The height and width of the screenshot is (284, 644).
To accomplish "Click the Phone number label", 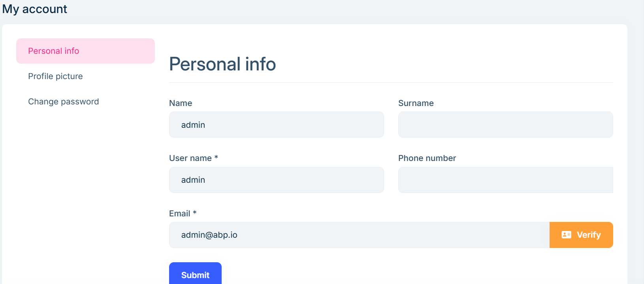I will pyautogui.click(x=427, y=158).
